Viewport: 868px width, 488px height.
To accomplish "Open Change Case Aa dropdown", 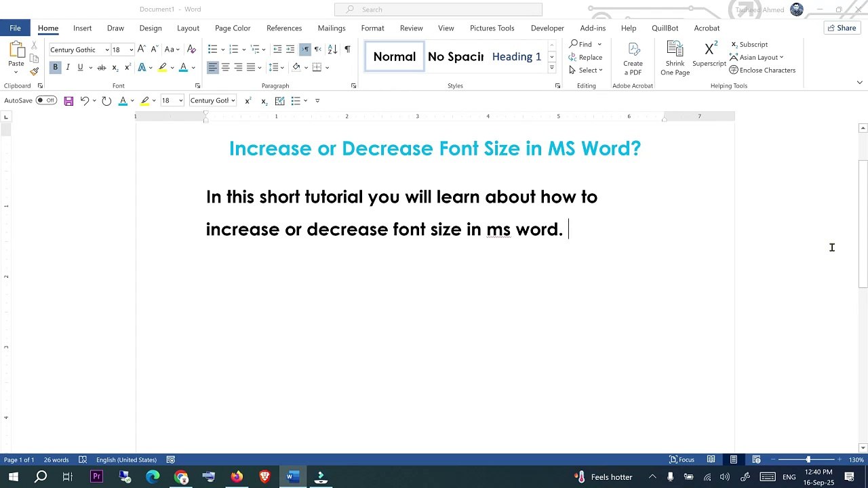I will (172, 49).
